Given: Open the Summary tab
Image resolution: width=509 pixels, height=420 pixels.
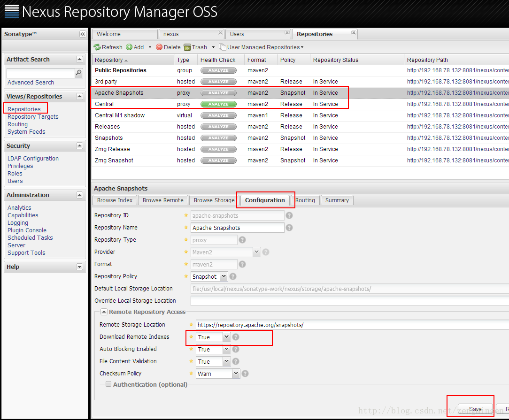Looking at the screenshot, I should (x=337, y=200).
